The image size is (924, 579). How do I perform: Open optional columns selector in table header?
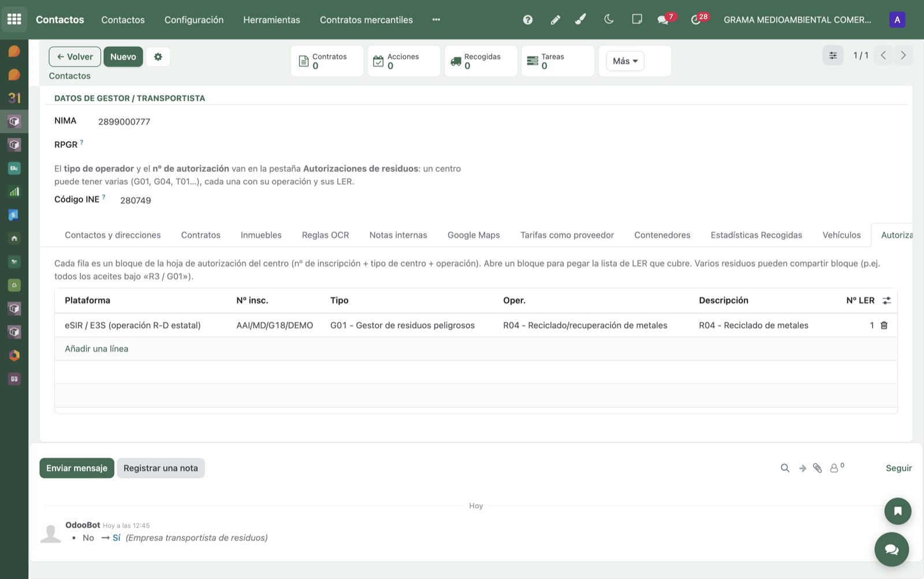click(886, 300)
